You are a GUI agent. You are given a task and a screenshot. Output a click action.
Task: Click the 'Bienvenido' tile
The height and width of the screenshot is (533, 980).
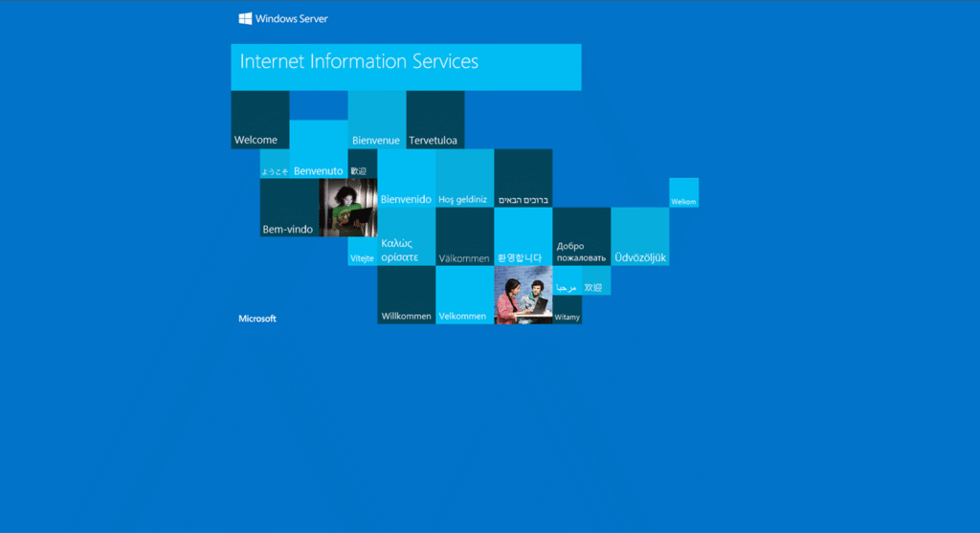[406, 178]
